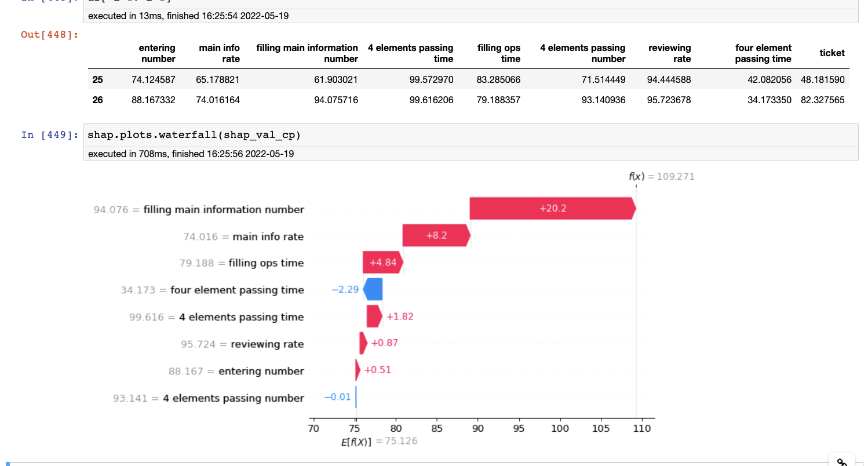The width and height of the screenshot is (868, 466).
Task: Click the Out[448] output prompt
Action: (x=50, y=35)
